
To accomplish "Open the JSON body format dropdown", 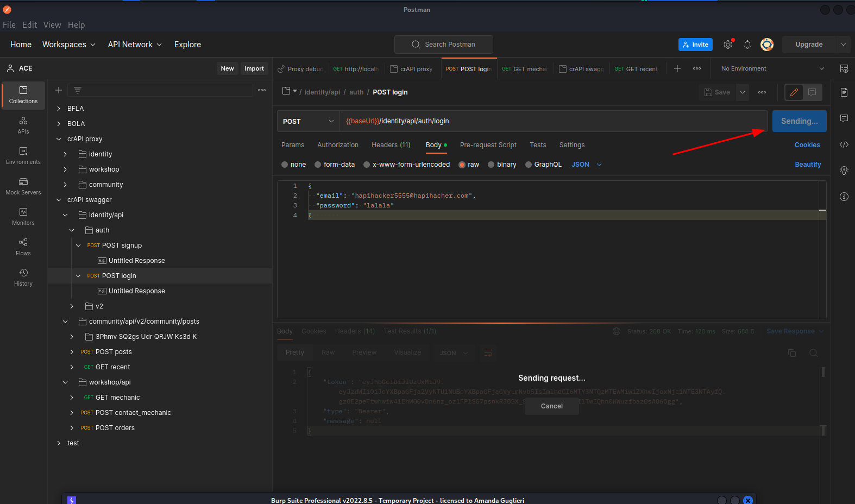I will (587, 165).
